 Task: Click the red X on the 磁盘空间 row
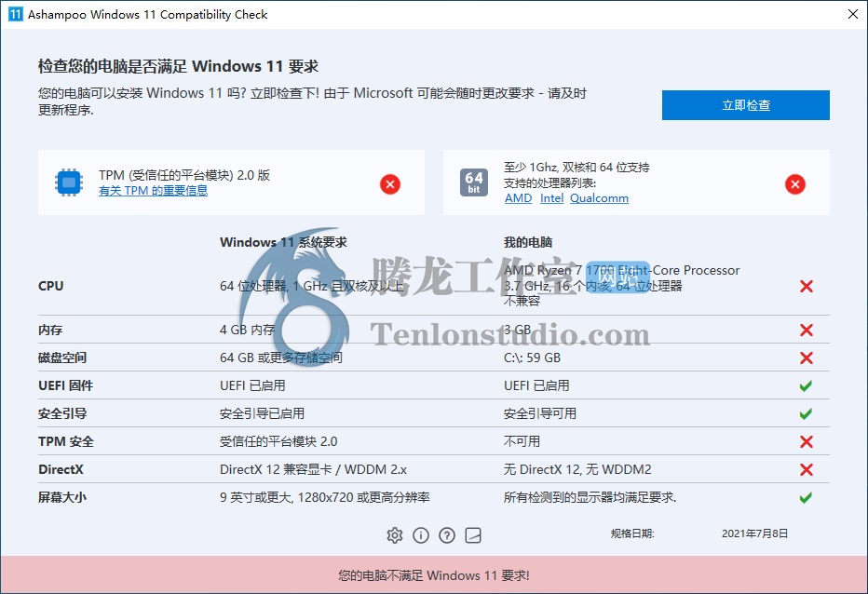pyautogui.click(x=807, y=358)
